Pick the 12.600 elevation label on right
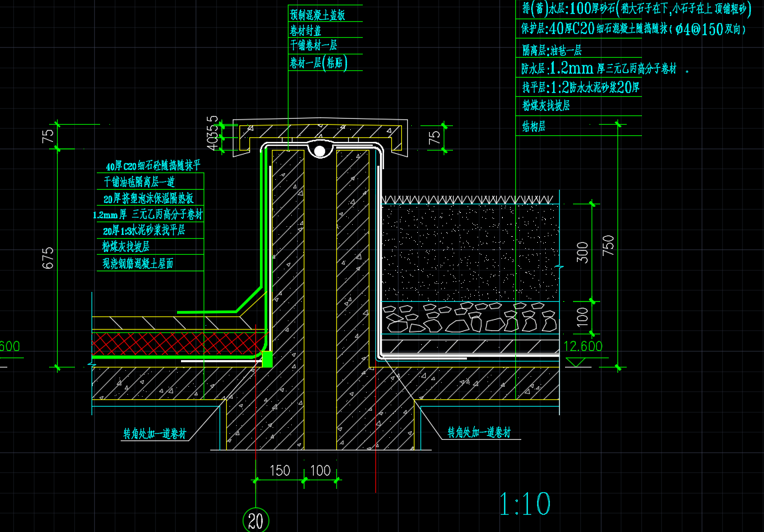This screenshot has width=764, height=532. coord(582,346)
